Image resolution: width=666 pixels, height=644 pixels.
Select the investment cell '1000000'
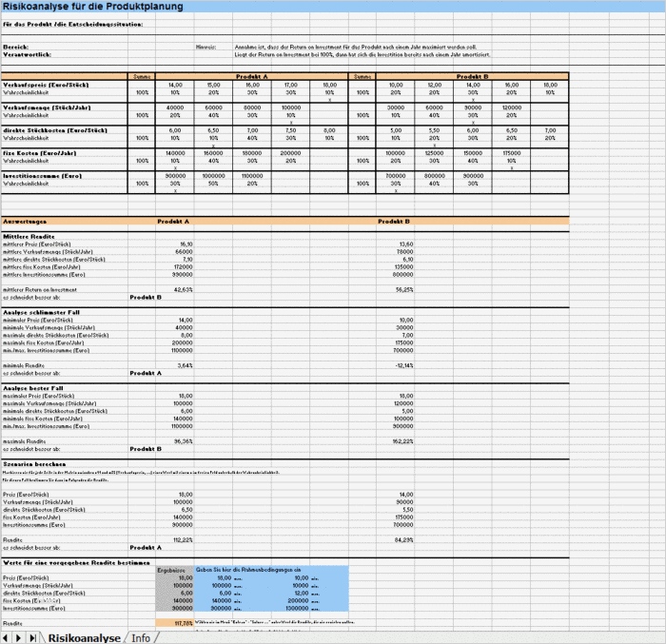[x=214, y=176]
